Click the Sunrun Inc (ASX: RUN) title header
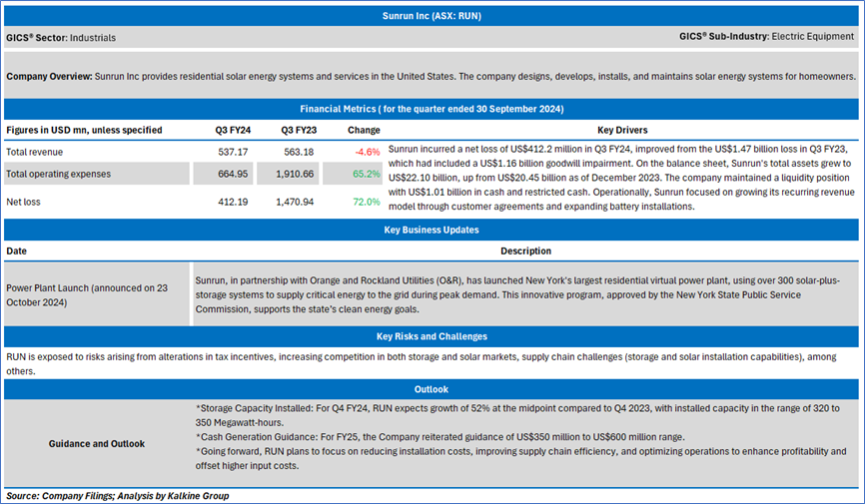Screen dimensions: 865x504 coord(432,16)
